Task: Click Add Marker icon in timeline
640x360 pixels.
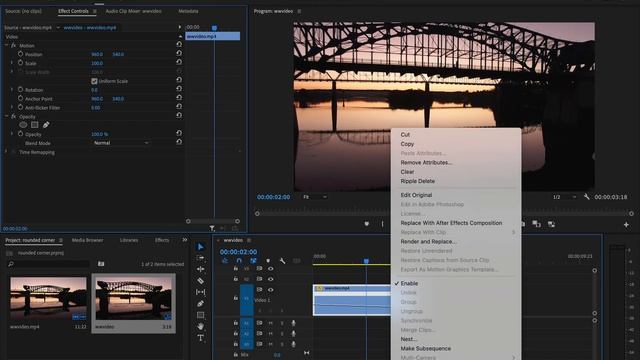Action: click(268, 260)
